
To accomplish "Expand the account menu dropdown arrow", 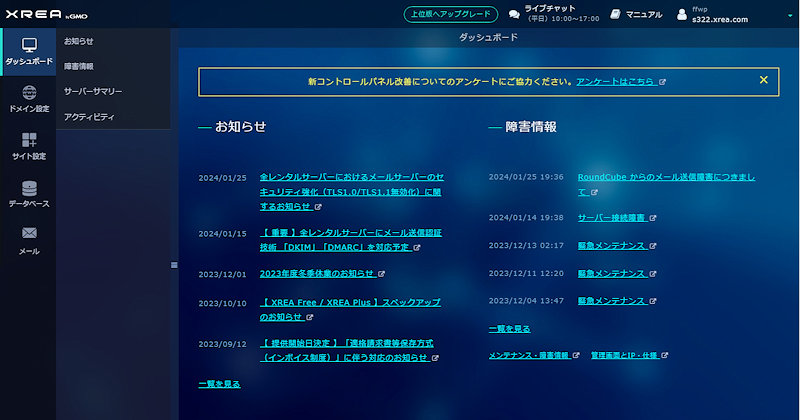I will pyautogui.click(x=789, y=14).
